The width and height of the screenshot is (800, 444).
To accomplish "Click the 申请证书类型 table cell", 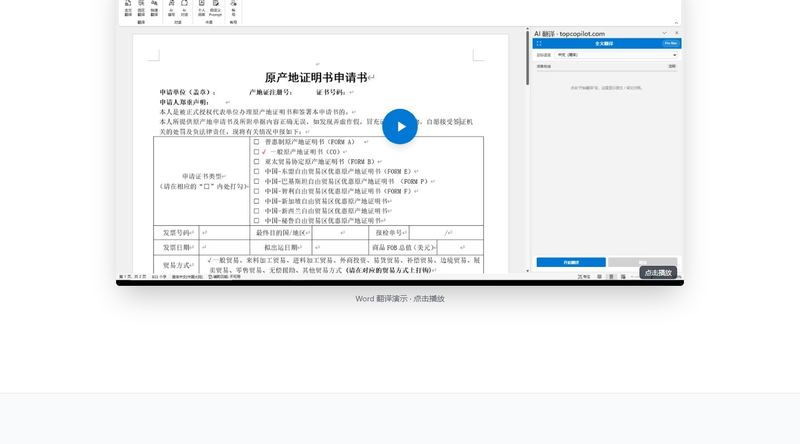I will [x=202, y=181].
